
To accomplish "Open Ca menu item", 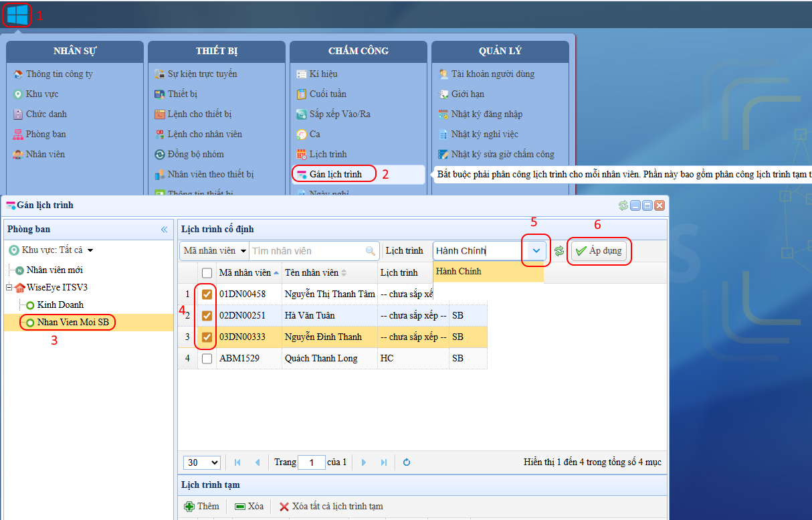I will point(308,134).
